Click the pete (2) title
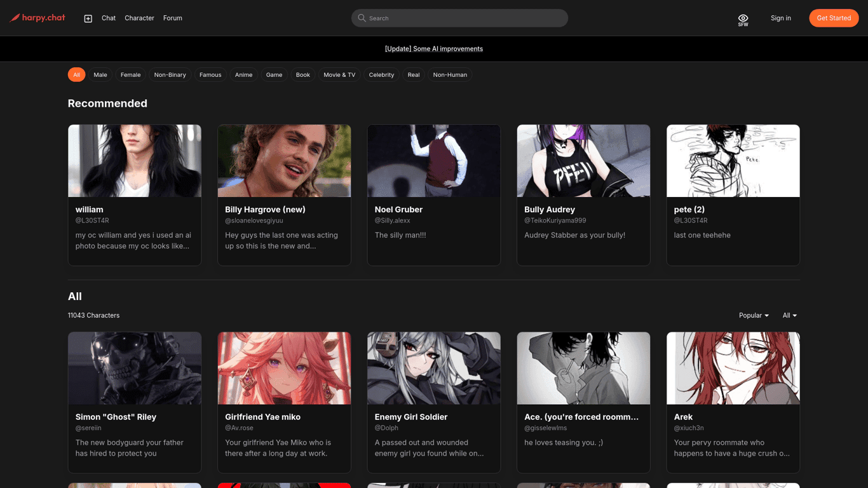The width and height of the screenshot is (868, 488). pyautogui.click(x=689, y=210)
